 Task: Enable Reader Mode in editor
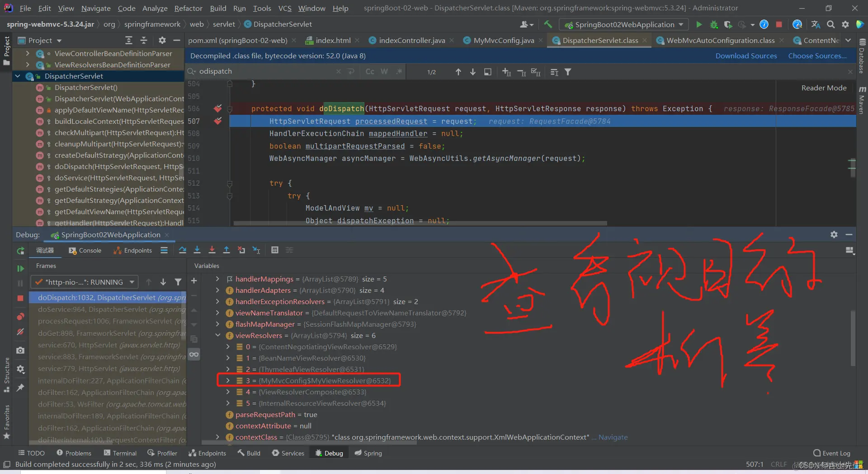[824, 88]
